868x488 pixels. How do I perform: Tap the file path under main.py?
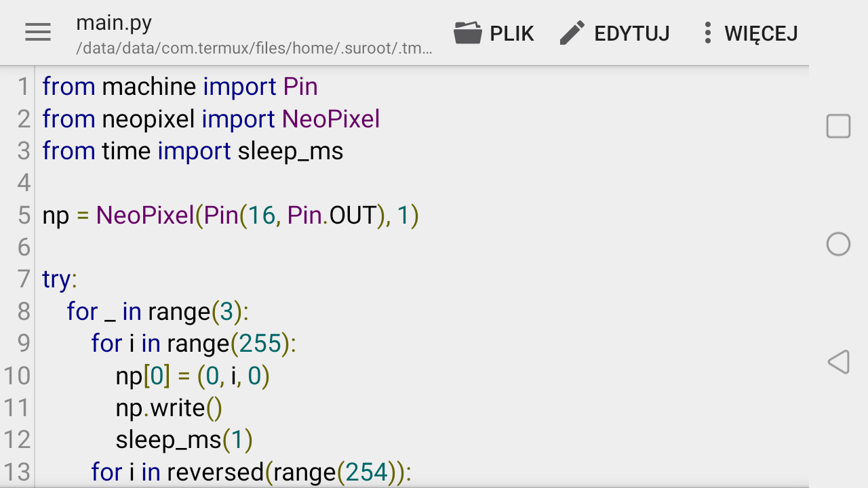(x=254, y=49)
